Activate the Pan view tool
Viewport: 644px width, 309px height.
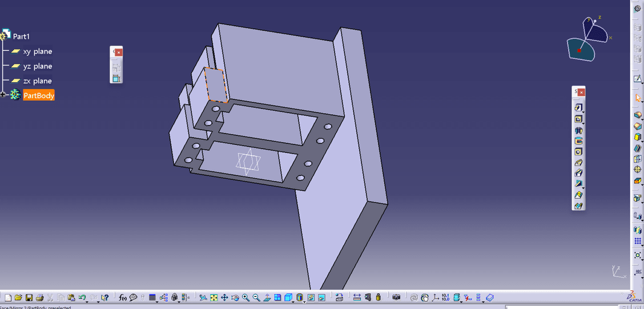click(224, 298)
